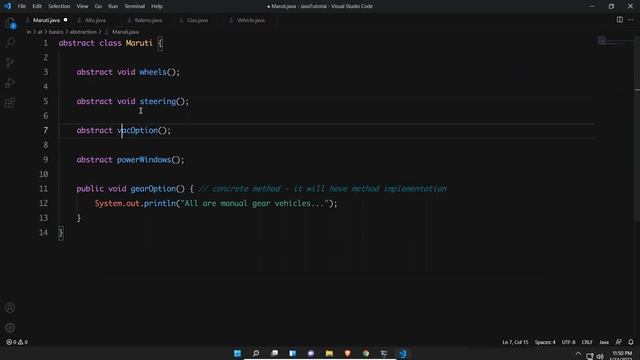Click Ln 7, Col 15 in status bar
Viewport: 640px width, 360px height.
[x=515, y=342]
